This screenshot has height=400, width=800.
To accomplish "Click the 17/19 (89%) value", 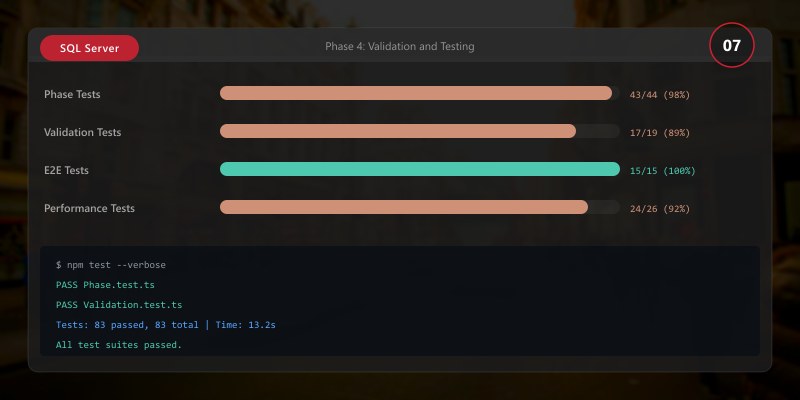I will click(x=660, y=133).
